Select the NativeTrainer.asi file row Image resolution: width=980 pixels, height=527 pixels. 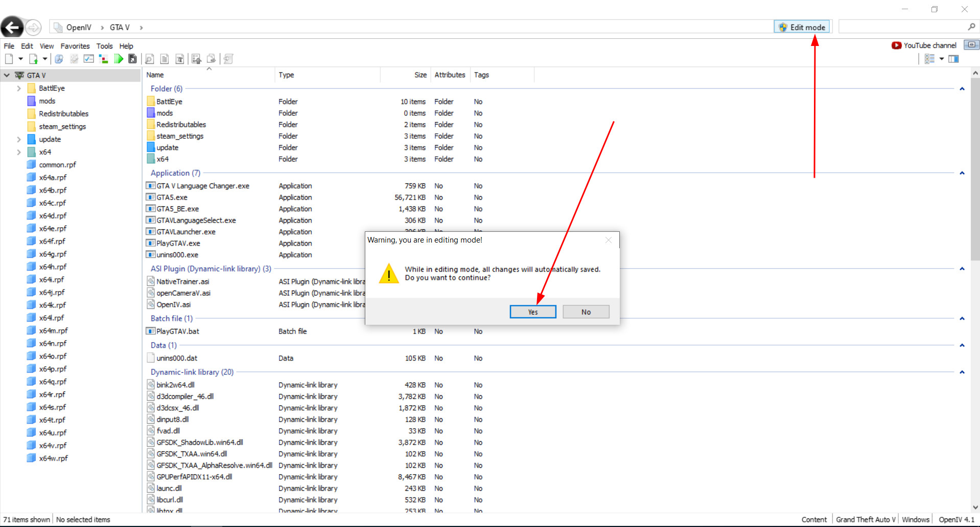(255, 282)
